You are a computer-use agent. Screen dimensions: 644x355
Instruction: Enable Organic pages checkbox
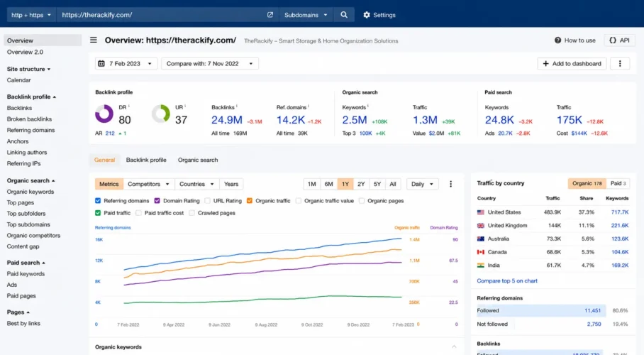[x=362, y=201]
